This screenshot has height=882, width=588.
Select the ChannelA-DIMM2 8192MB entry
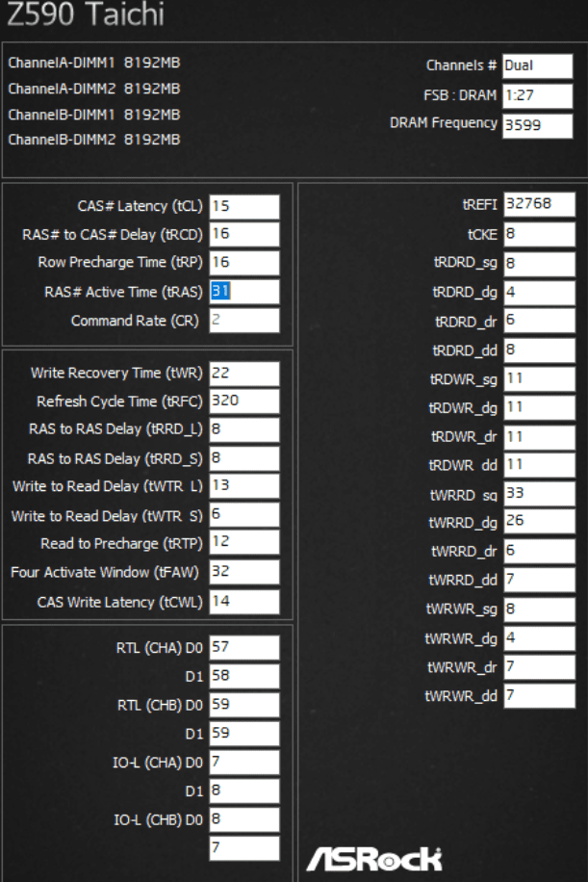(94, 89)
